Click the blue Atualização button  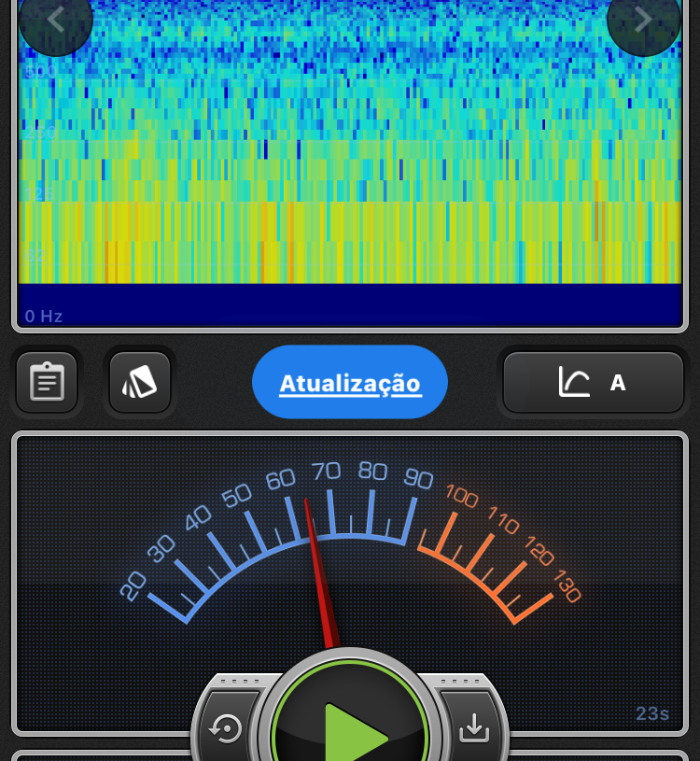350,383
